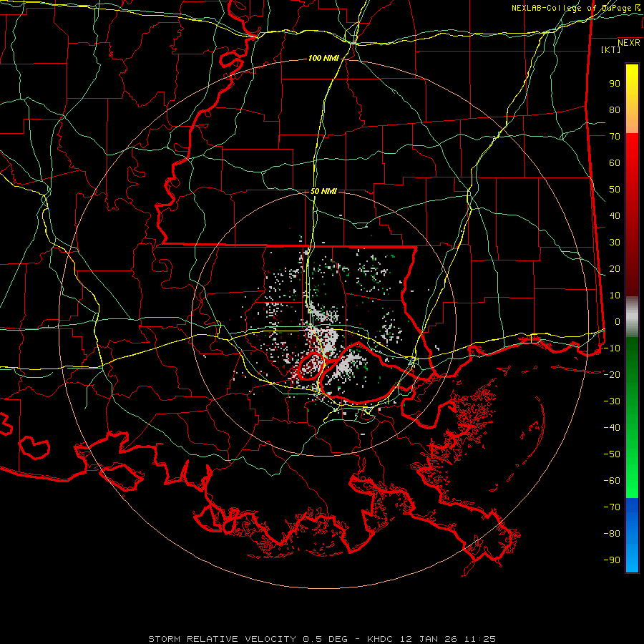Click the -70 knot scale label

[x=612, y=507]
